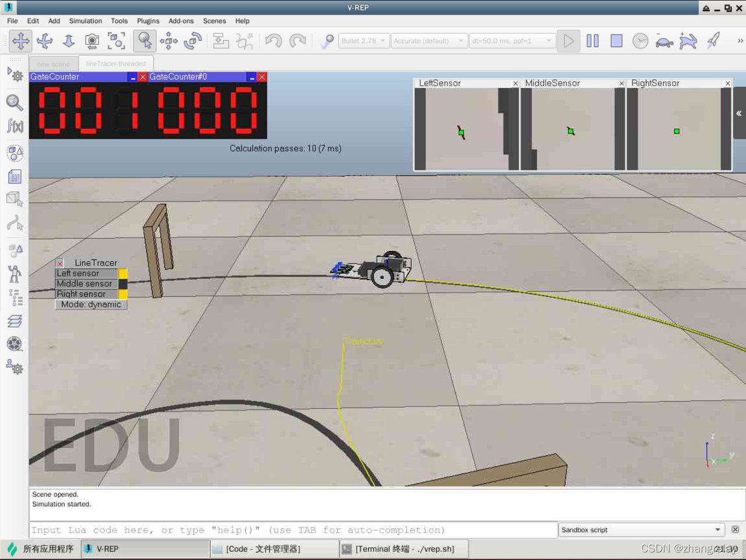Open the Terminal vrep.sh taskbar item
Screen dimensions: 746x560
tap(405, 549)
